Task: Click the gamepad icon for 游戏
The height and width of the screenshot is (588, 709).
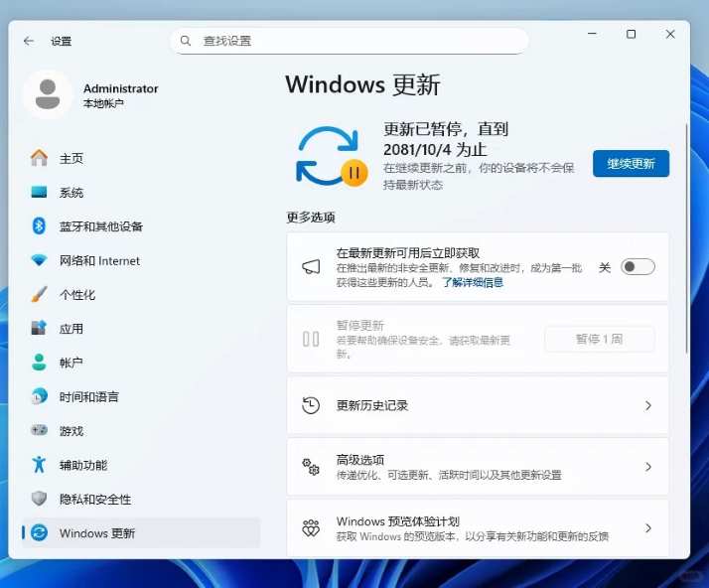Action: [39, 430]
